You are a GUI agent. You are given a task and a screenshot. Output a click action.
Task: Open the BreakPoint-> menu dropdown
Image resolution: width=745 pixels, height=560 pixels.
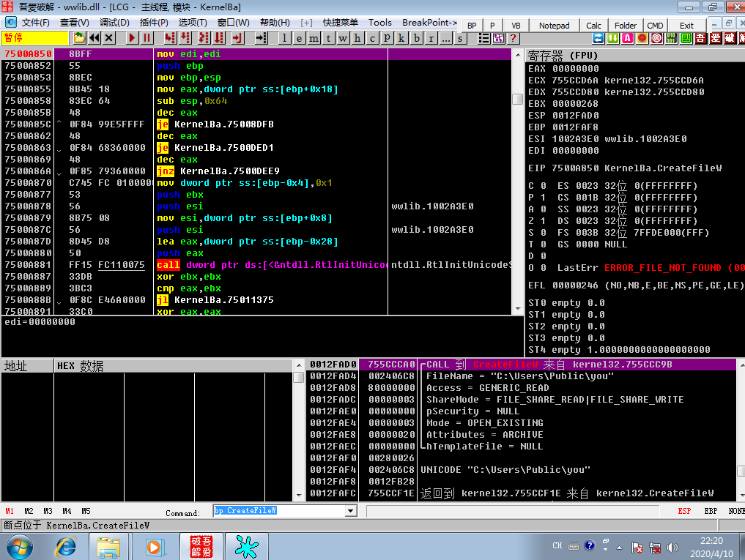[x=429, y=22]
